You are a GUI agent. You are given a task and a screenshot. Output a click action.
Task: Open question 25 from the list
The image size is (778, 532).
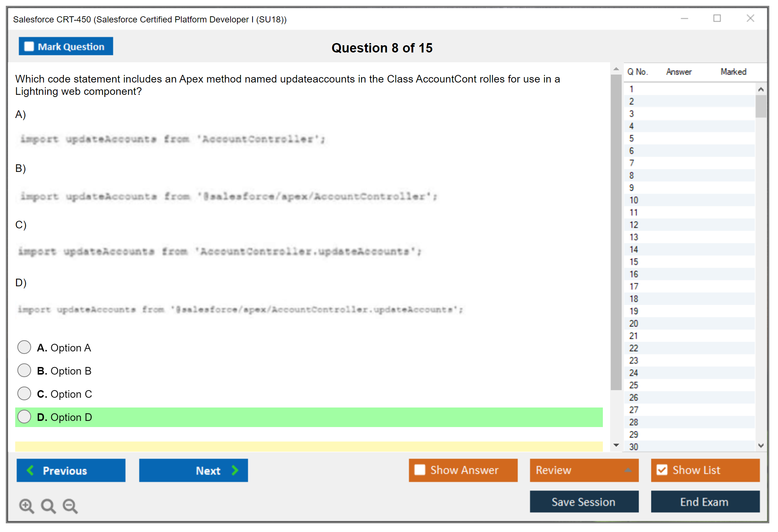coord(634,385)
